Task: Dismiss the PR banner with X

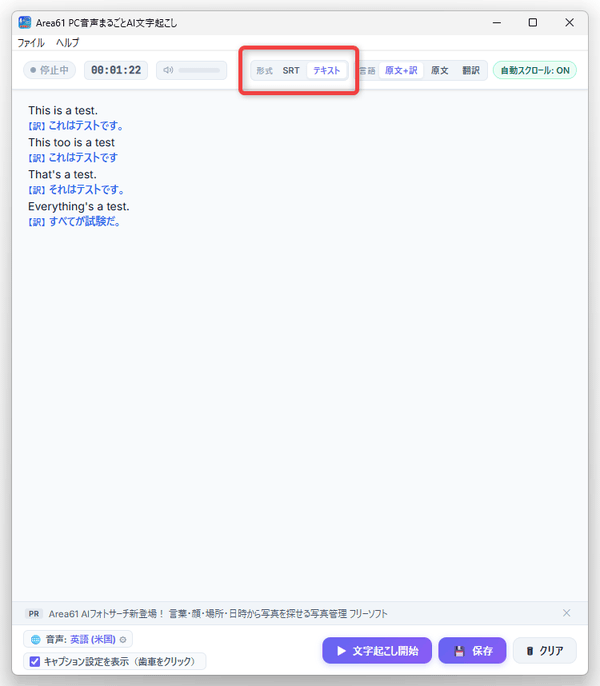Action: point(566,613)
